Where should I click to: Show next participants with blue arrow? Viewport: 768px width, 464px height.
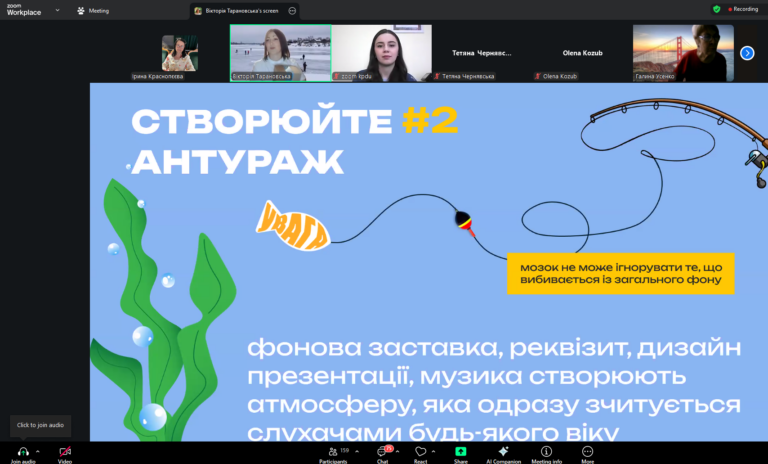click(747, 53)
